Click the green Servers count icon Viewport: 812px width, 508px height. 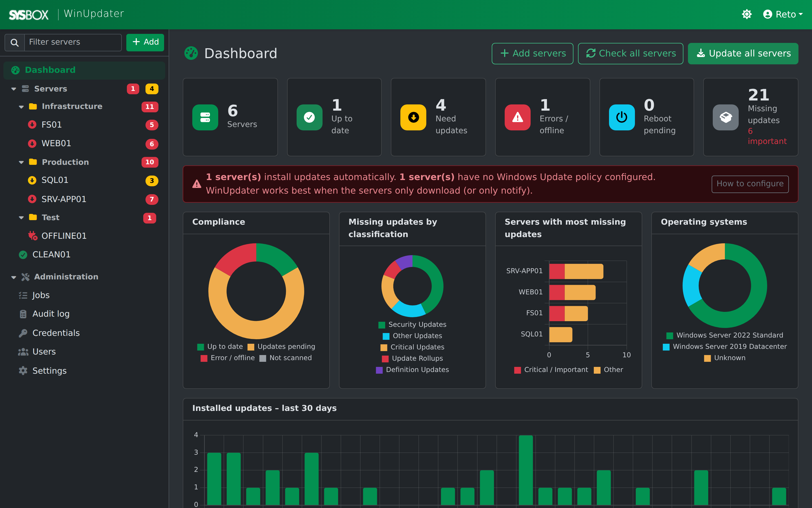pos(205,117)
